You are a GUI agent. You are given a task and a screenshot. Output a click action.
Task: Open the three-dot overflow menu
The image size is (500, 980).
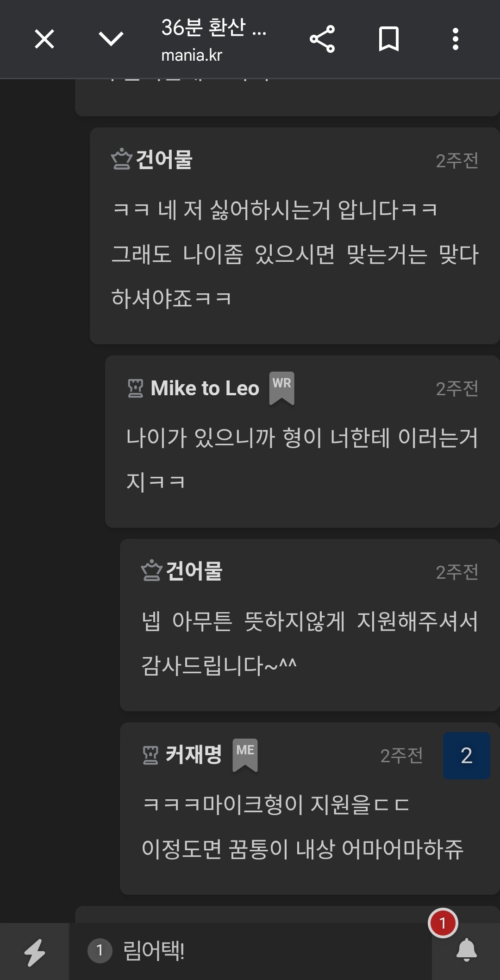coord(456,39)
